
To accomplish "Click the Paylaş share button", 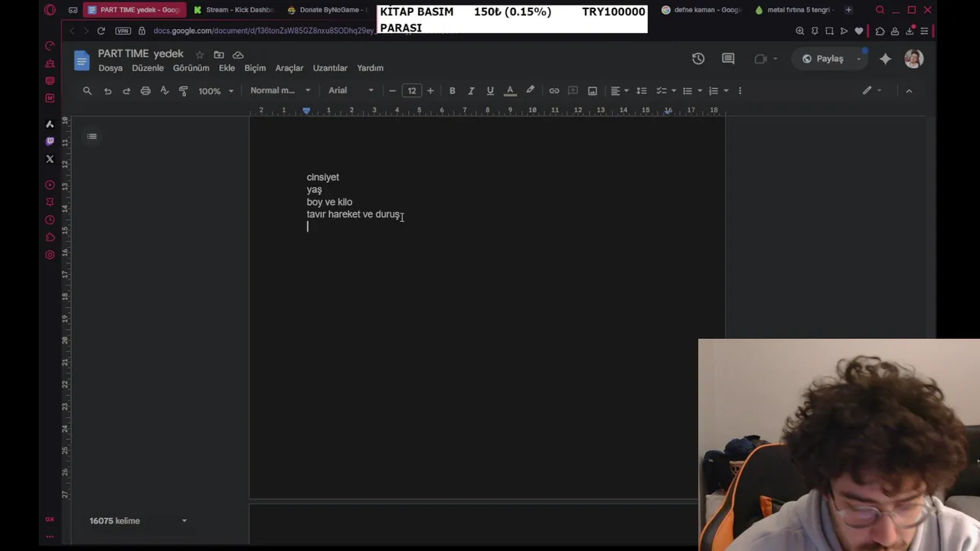I will click(823, 59).
